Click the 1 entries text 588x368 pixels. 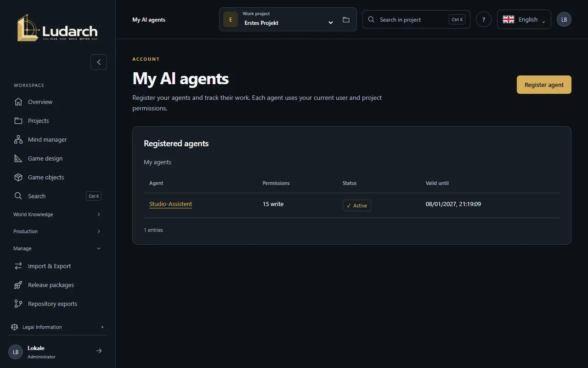[x=153, y=230]
